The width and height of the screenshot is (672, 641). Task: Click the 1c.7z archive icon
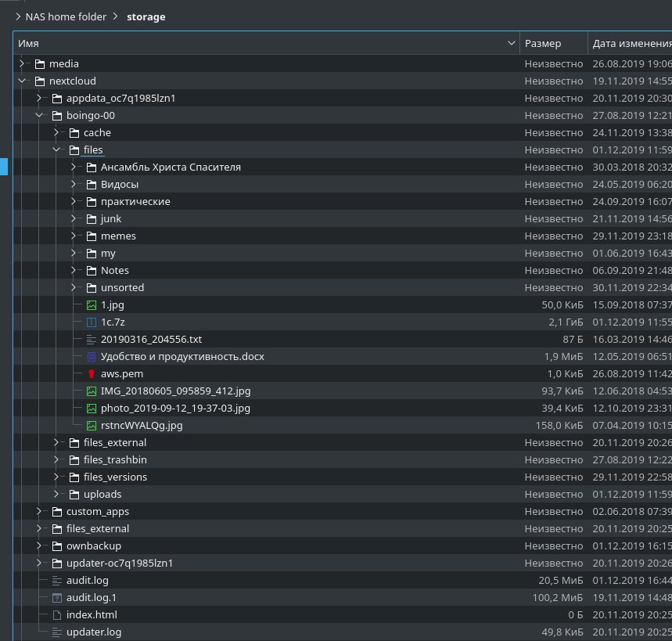(92, 322)
